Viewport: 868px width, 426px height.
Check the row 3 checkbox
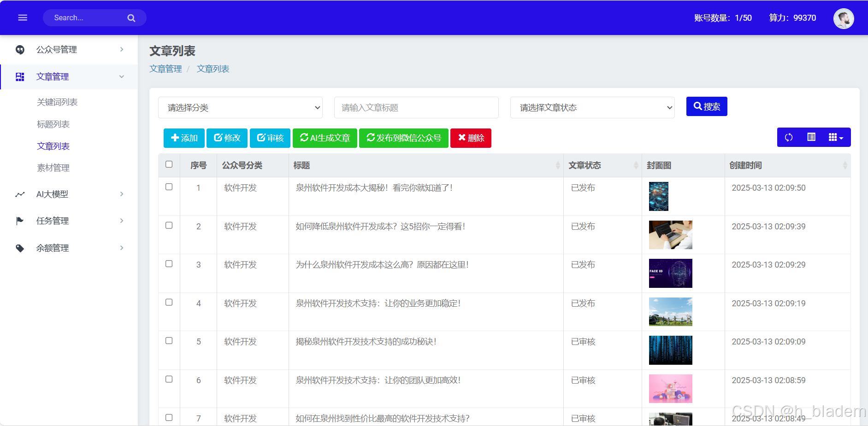(169, 264)
